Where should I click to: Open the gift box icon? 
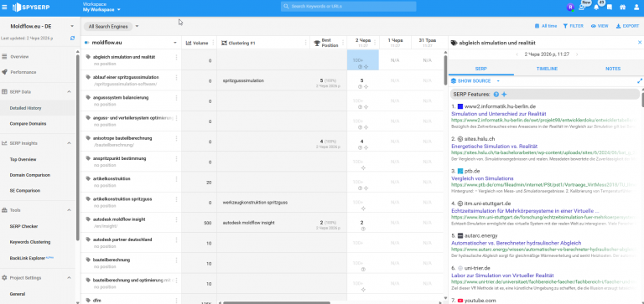coord(623,7)
